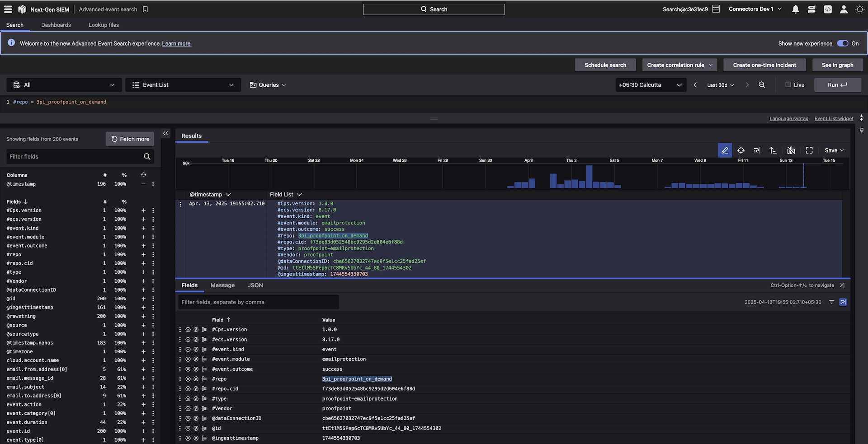
Task: Add #Cps.version field as column
Action: pyautogui.click(x=143, y=210)
